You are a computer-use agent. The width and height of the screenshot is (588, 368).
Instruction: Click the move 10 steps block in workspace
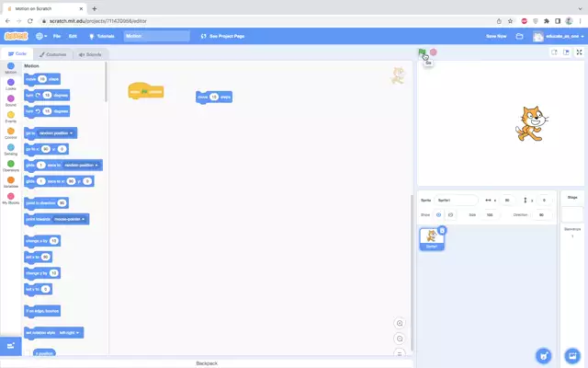pos(214,98)
